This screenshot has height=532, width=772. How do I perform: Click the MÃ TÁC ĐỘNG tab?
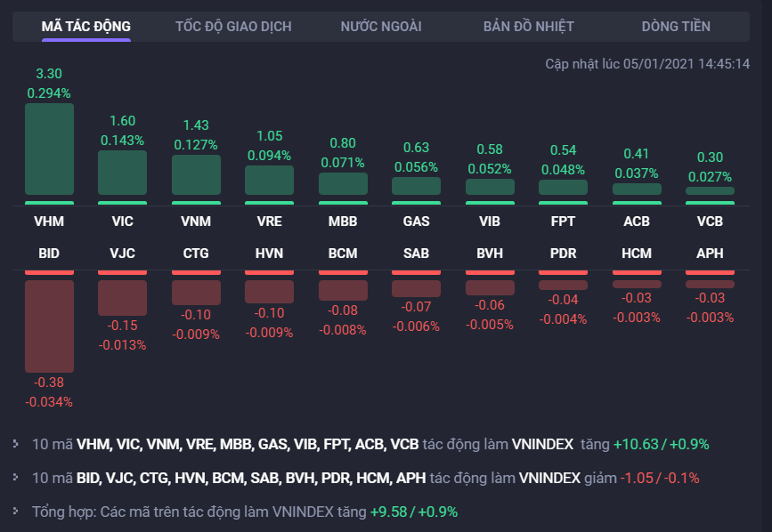(86, 27)
